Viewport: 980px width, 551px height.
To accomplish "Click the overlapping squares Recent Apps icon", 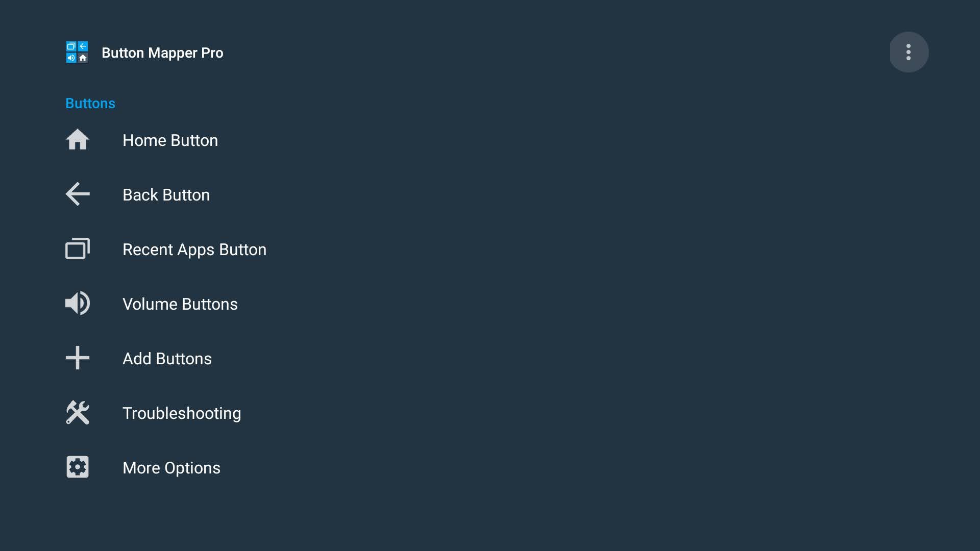I will 78,249.
